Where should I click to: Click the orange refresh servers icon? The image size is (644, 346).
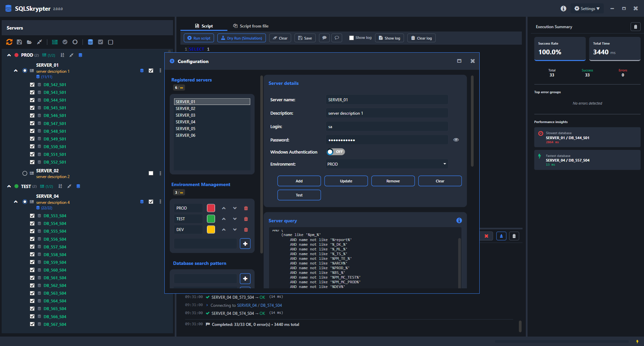(x=9, y=42)
